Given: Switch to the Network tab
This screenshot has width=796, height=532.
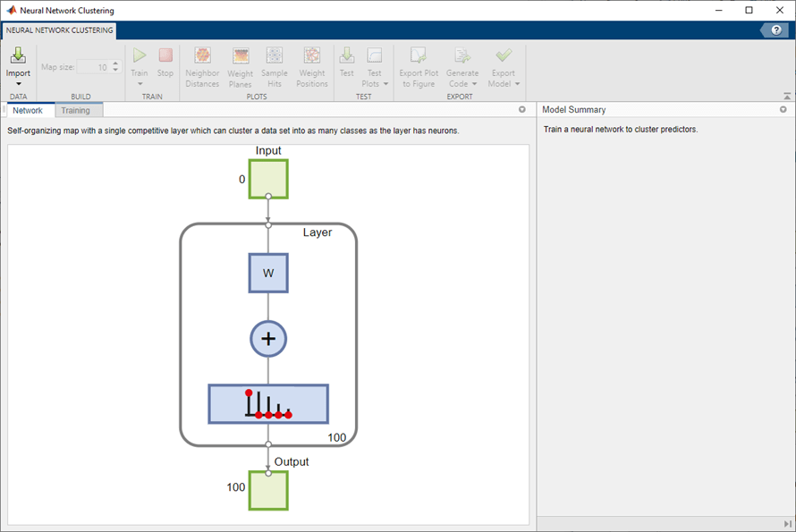Looking at the screenshot, I should pyautogui.click(x=28, y=110).
